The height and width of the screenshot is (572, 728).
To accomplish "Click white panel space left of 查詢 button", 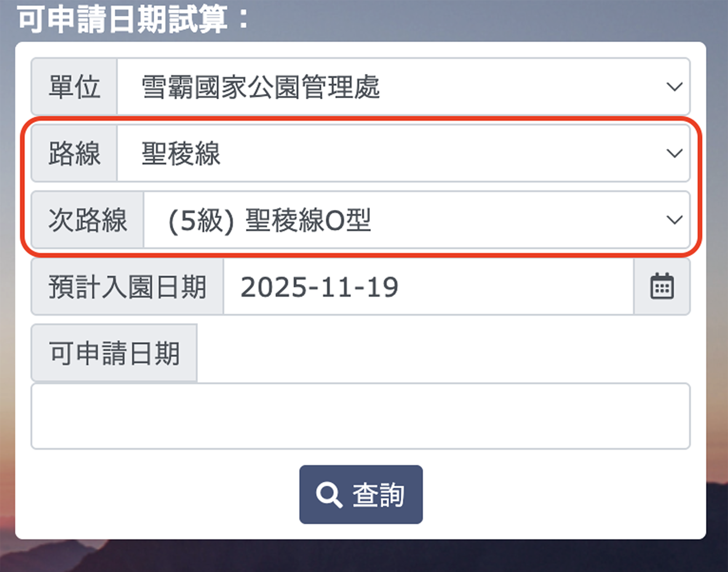I will pos(162,495).
